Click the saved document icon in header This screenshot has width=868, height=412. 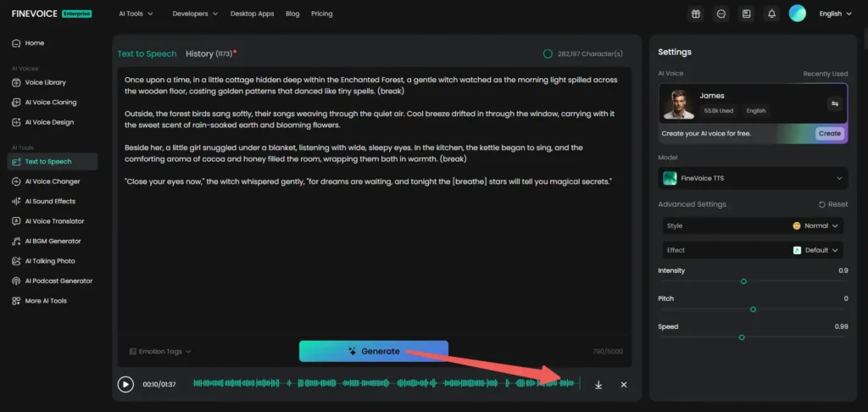[746, 14]
